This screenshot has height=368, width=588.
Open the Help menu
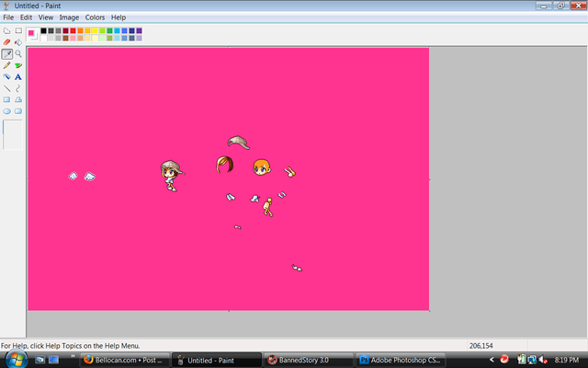point(119,17)
